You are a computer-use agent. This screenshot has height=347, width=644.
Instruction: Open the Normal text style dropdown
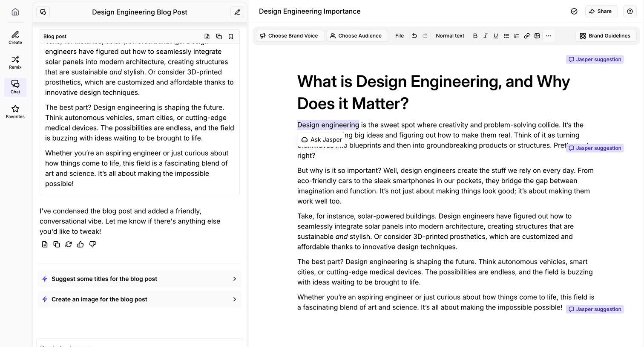click(x=450, y=36)
